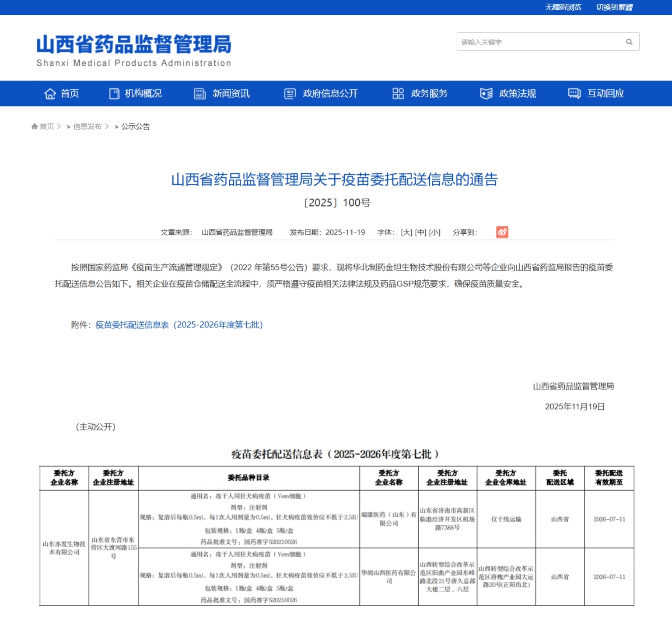Click the Weibo share icon
This screenshot has width=672, height=640.
502,232
